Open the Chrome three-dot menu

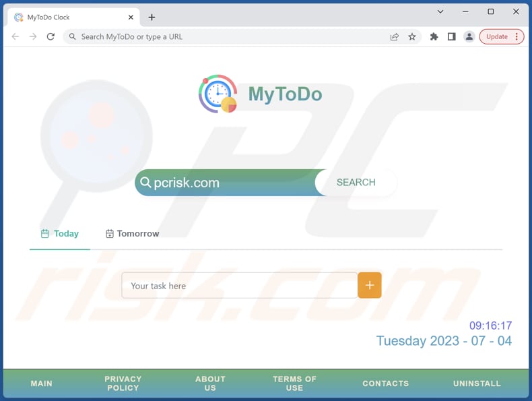tap(517, 37)
